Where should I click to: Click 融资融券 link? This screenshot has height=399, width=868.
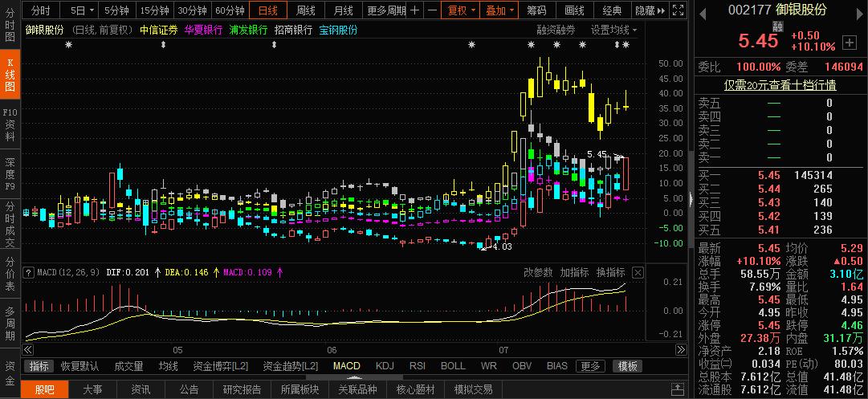click(x=556, y=30)
